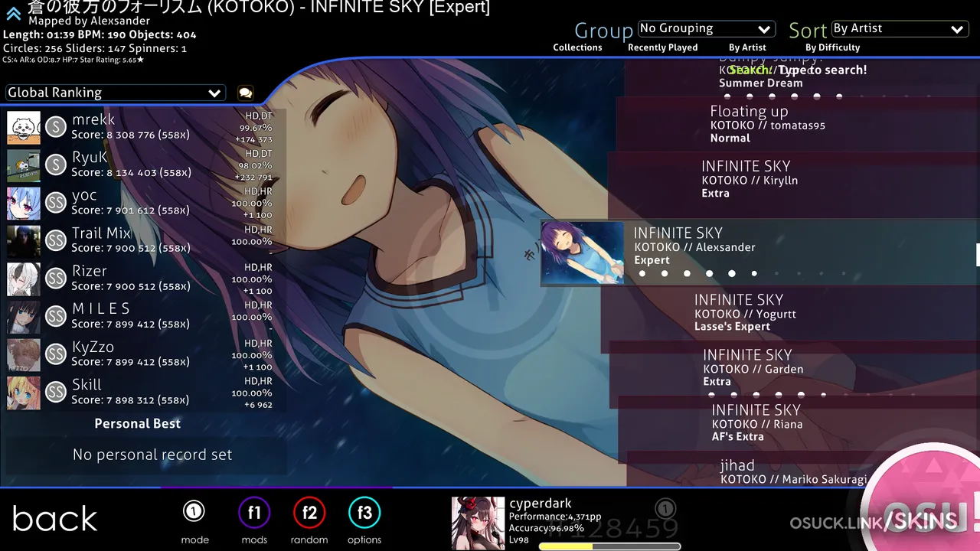Click Rizer's SS rank badge
Screen dimensions: 980x551
pos(56,278)
